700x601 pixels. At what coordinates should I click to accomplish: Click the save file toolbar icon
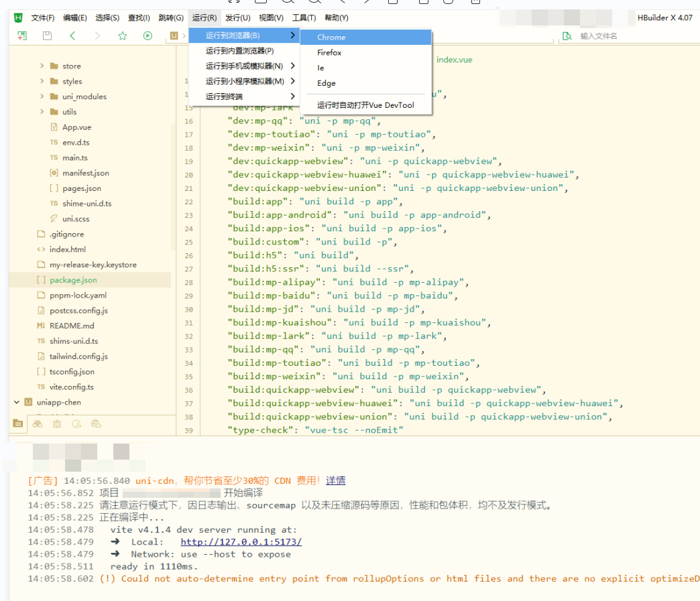coord(47,36)
